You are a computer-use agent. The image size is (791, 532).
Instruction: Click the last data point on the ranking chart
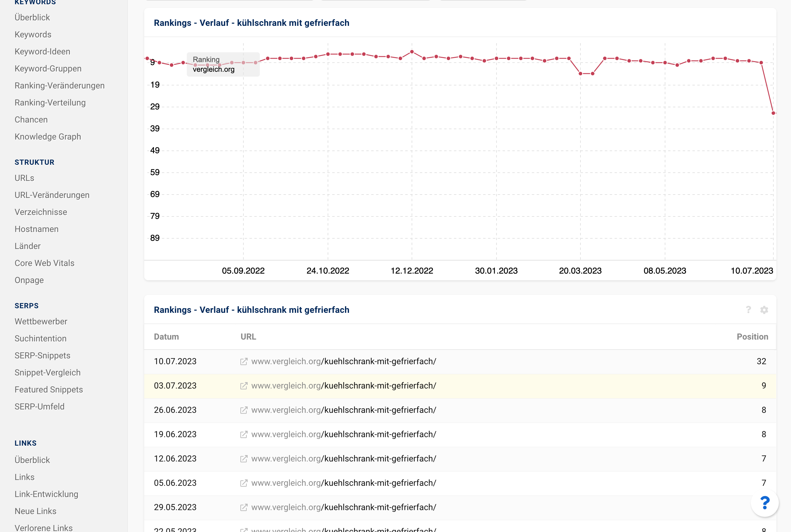(x=773, y=113)
